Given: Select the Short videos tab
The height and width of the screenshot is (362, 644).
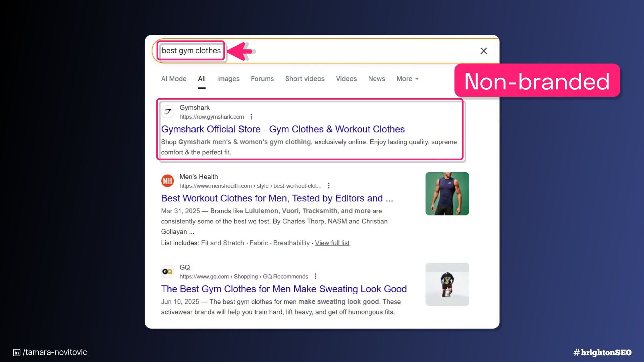Looking at the screenshot, I should 305,79.
